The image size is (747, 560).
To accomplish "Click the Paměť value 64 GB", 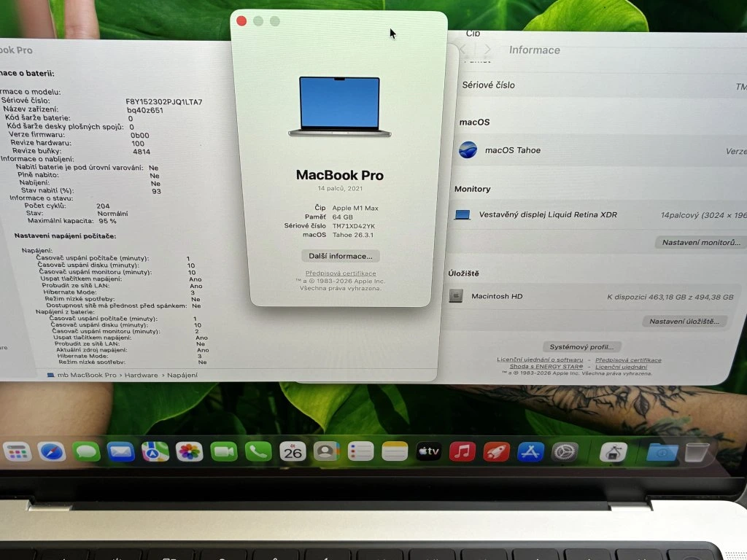I will [x=343, y=217].
